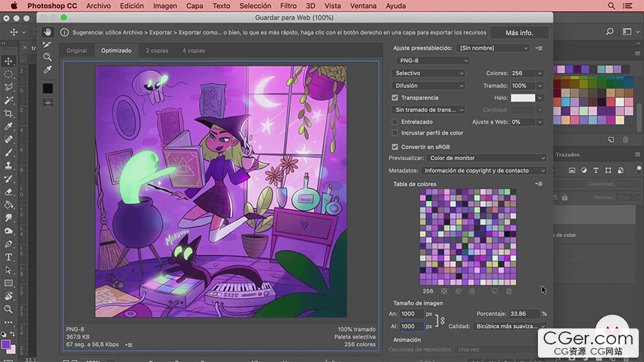Select the Slice Select tool

pos(48,45)
